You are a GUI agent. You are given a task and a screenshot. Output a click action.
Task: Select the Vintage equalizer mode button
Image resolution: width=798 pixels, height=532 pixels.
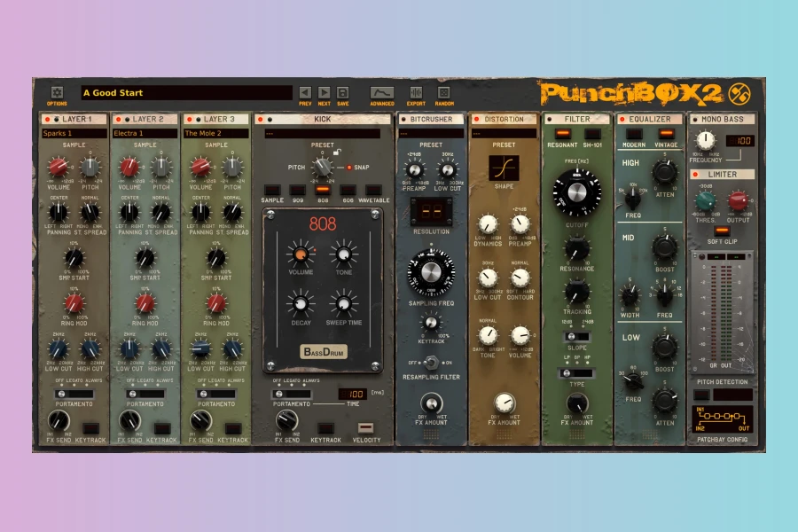point(666,135)
